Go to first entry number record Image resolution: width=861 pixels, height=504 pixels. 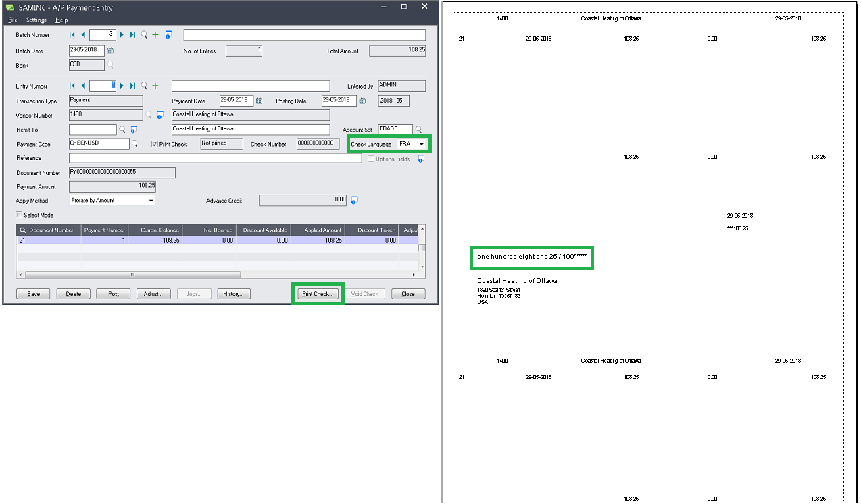click(72, 86)
